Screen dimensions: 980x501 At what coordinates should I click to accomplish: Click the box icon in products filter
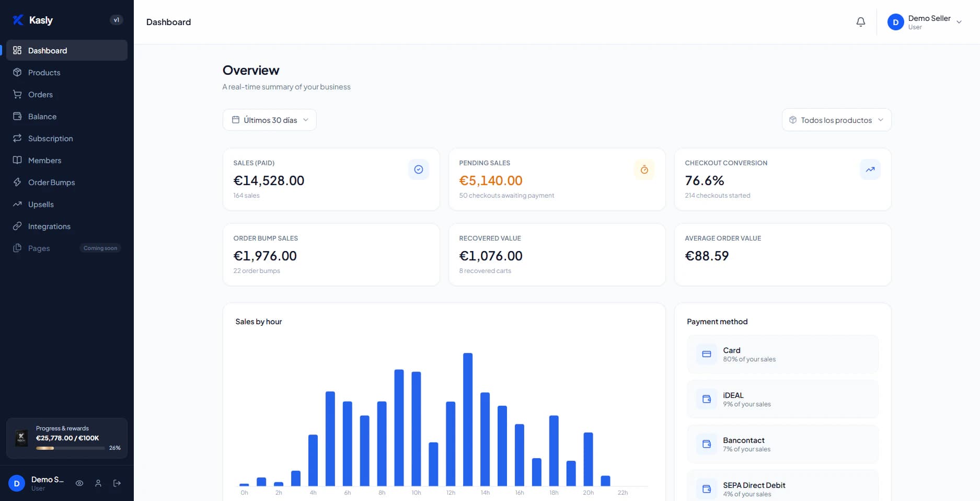coord(793,120)
